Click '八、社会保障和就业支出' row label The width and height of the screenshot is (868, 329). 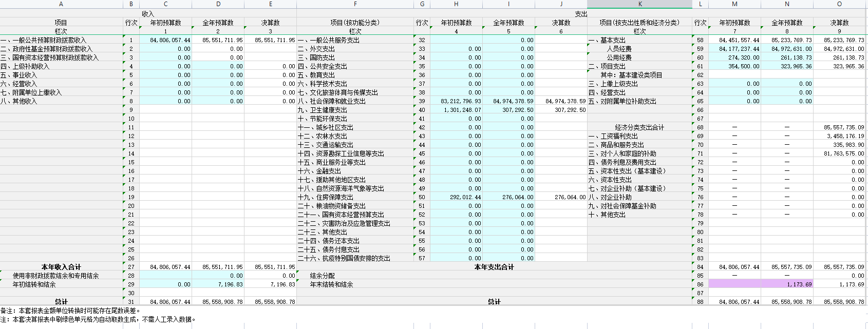coord(332,101)
